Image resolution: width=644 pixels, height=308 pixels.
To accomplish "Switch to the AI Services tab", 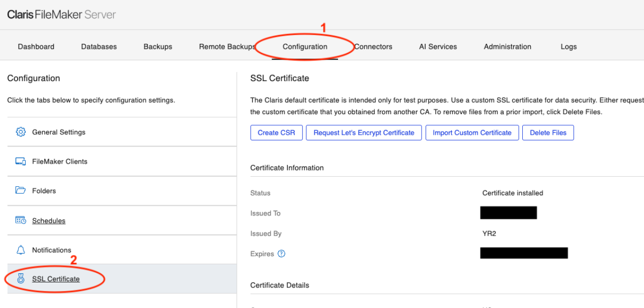I will (x=438, y=46).
